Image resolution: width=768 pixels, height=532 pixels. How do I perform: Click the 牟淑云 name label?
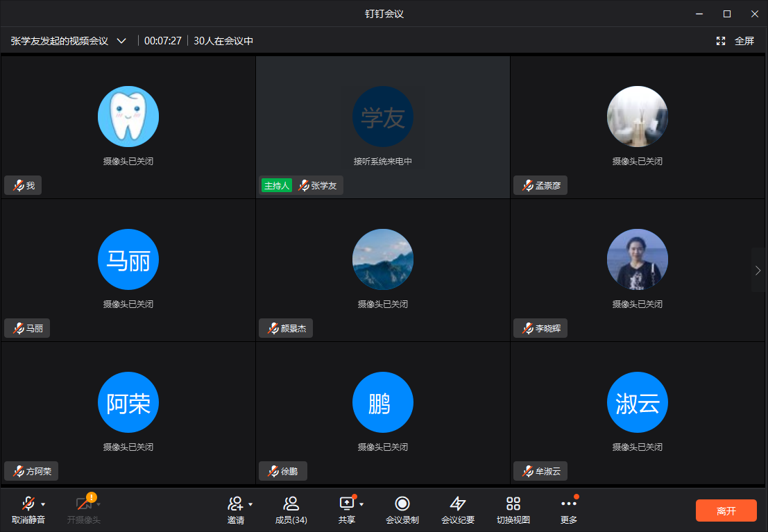tap(548, 472)
